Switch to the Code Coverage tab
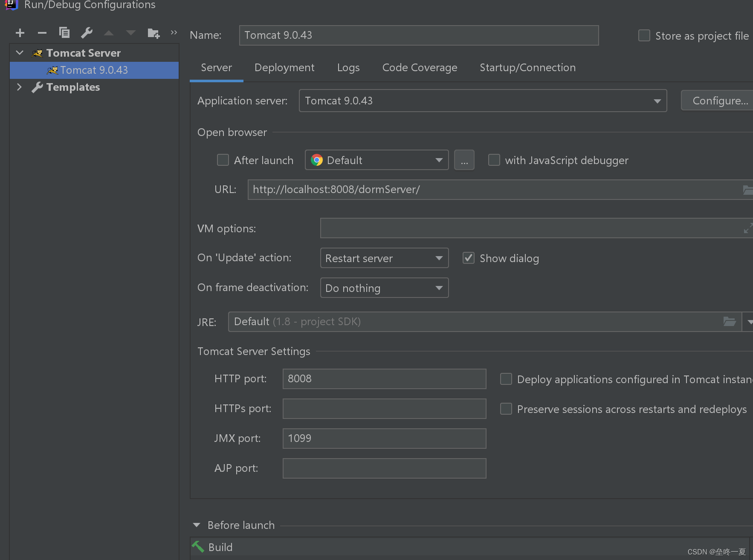 [x=420, y=67]
